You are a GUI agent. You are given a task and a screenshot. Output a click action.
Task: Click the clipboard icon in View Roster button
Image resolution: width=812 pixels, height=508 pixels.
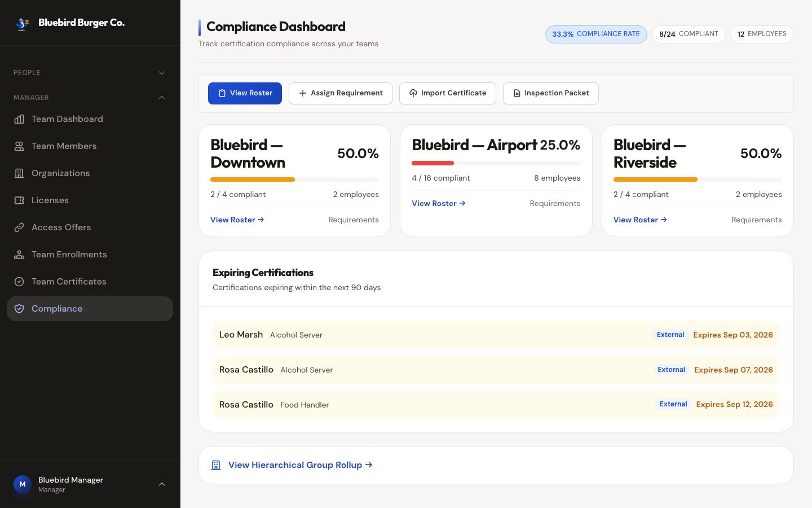222,93
